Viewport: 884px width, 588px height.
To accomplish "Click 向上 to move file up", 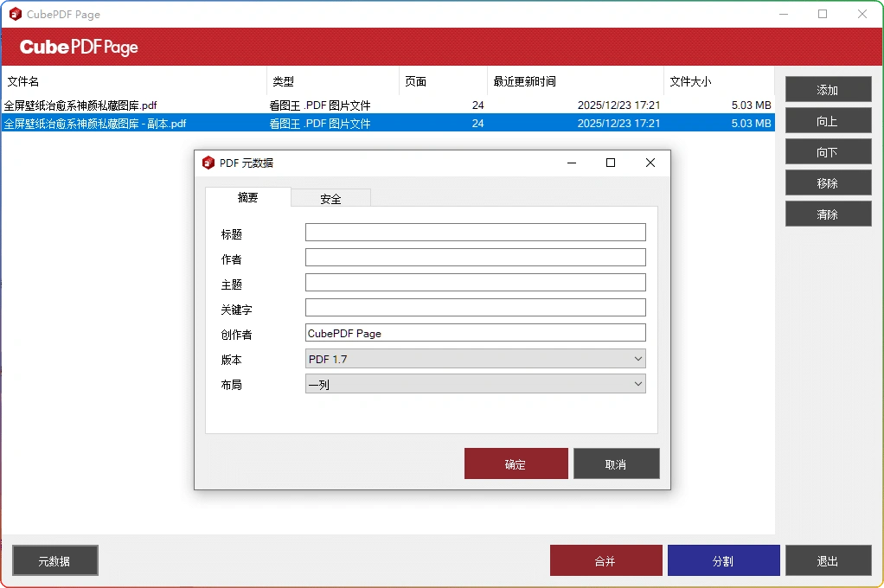I will pyautogui.click(x=828, y=120).
